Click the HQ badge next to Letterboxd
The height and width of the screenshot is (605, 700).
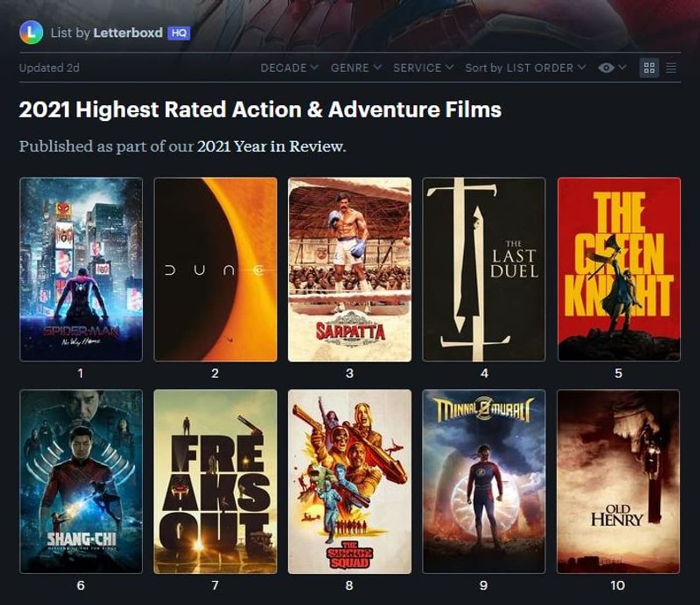pos(179,33)
